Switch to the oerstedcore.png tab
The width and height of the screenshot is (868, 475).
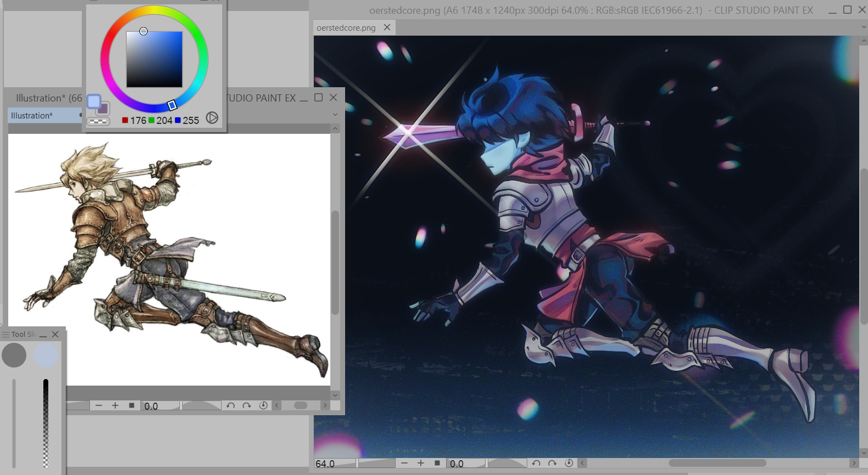tap(346, 27)
